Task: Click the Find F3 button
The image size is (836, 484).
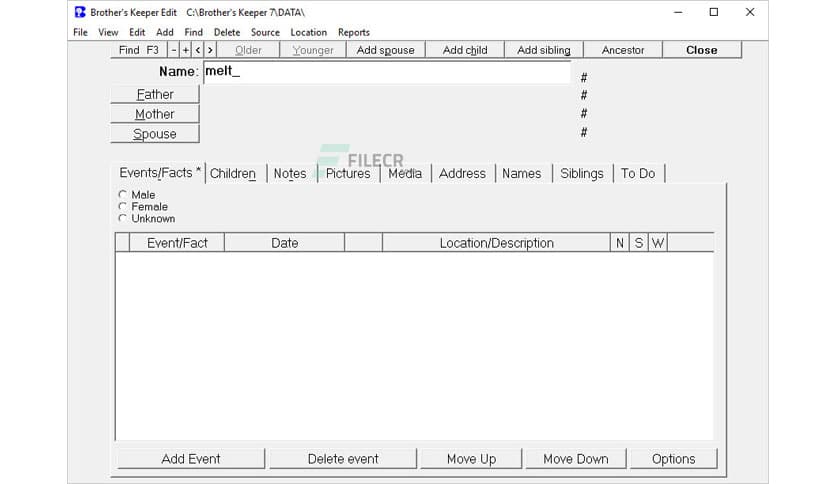Action: coord(139,50)
